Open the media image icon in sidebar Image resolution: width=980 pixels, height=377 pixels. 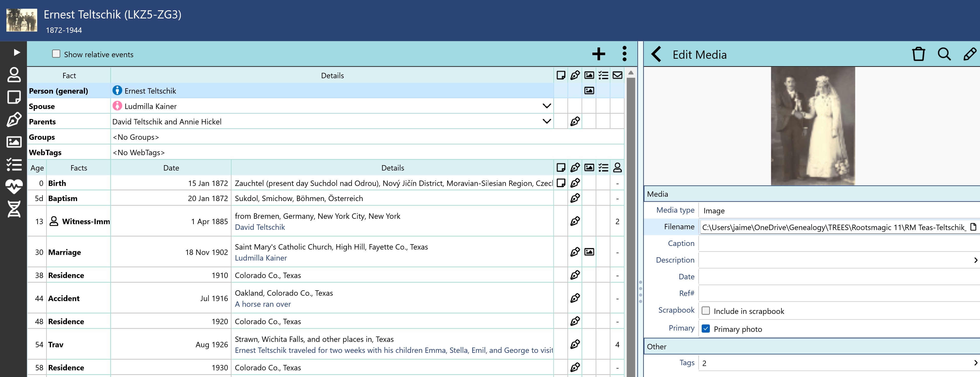[14, 142]
